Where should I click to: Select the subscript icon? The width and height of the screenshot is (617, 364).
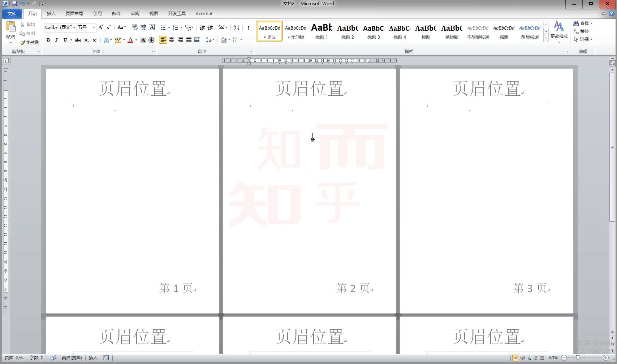86,40
